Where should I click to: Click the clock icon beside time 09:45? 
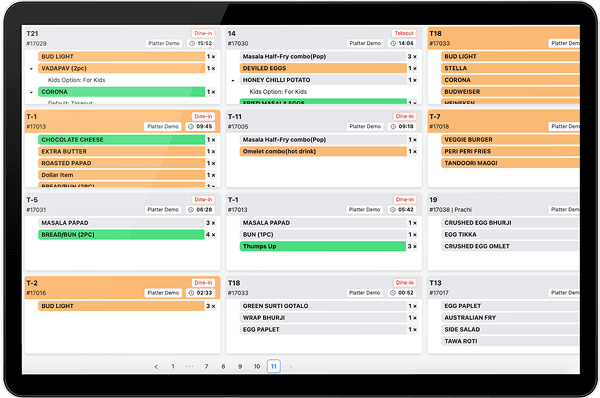(191, 127)
